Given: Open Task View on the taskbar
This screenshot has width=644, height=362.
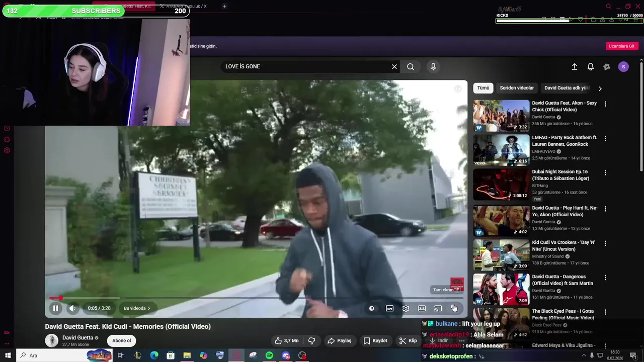Looking at the screenshot, I should [121, 355].
